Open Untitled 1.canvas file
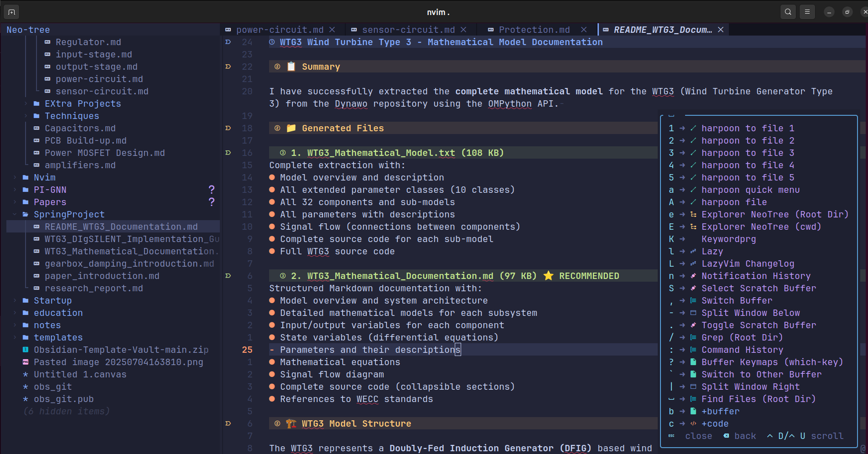Image resolution: width=868 pixels, height=454 pixels. coord(80,374)
